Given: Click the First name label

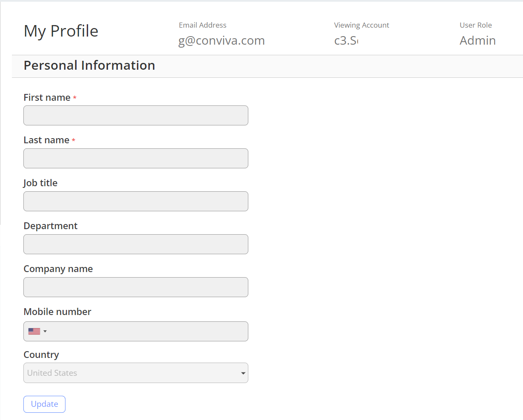Looking at the screenshot, I should 47,97.
